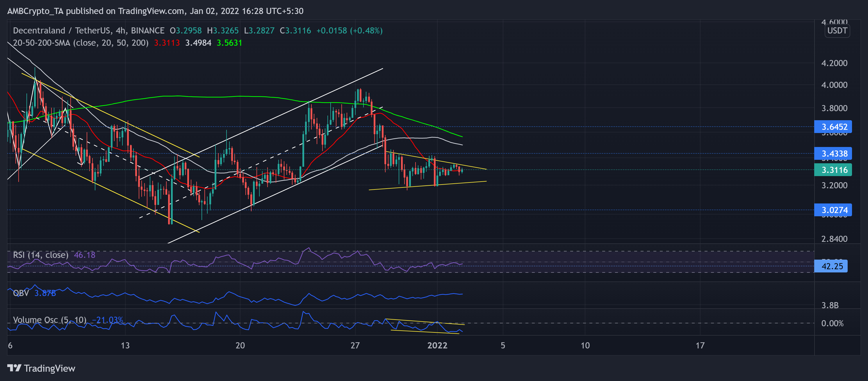Select the OBV indicator label
Screen dimensions: 868x381
(21, 293)
